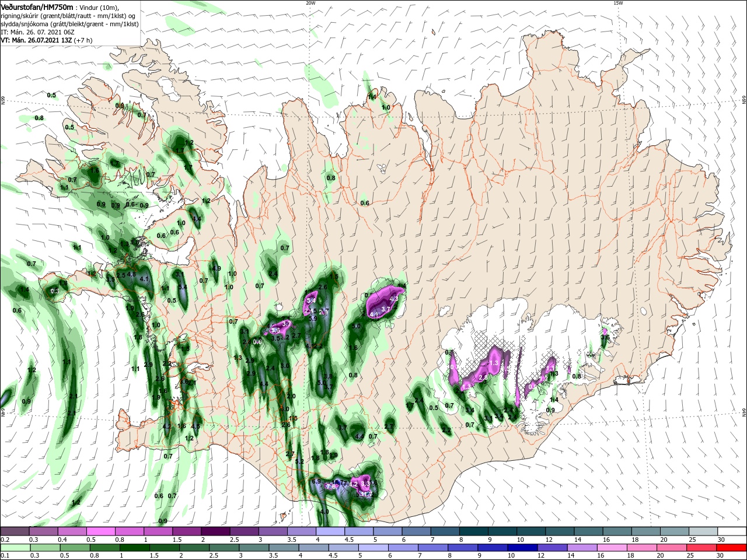Viewport: 747px width, 560px height.
Task: Pick the bright red swatch after rain-legend 30
Action: click(x=732, y=548)
